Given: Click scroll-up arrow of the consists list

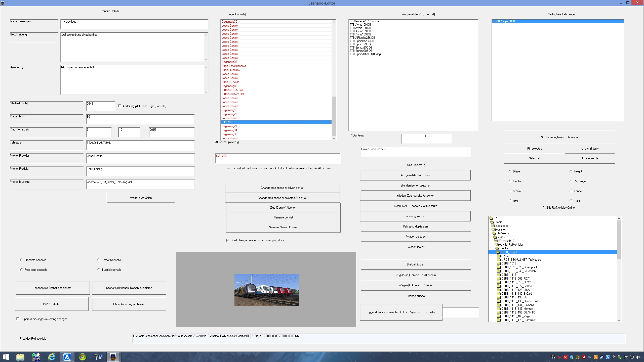Looking at the screenshot, I should (x=334, y=22).
